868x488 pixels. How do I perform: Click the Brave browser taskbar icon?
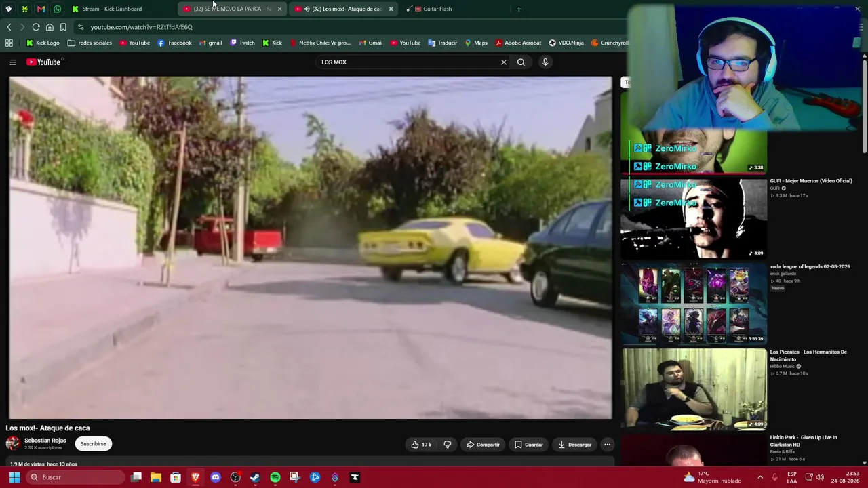(x=195, y=477)
